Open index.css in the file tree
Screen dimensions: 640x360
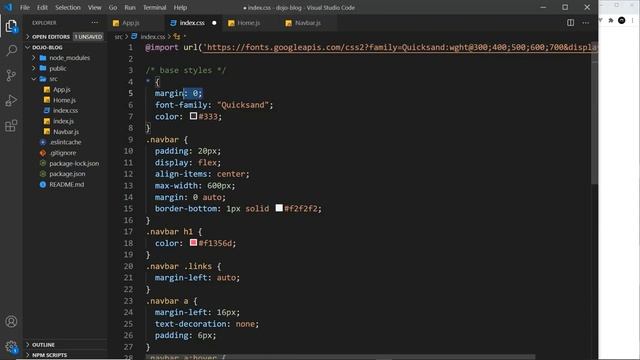click(65, 111)
